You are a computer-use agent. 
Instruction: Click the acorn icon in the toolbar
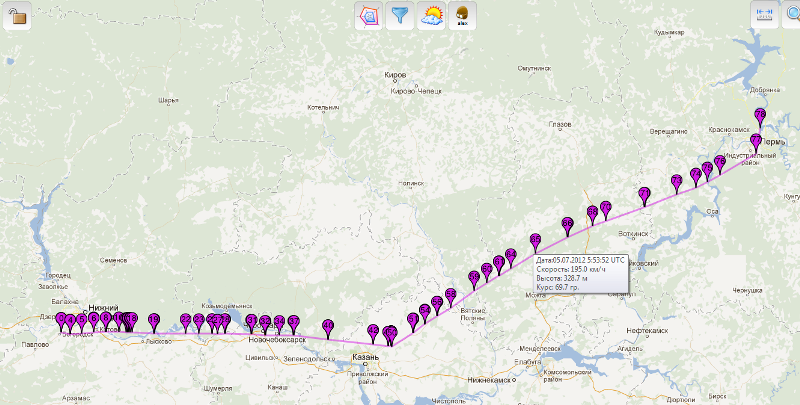click(463, 15)
